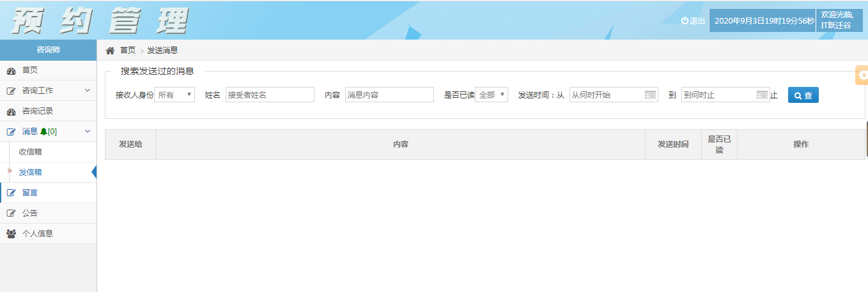Open calendar icon in 从何时开始 field
Viewport: 868px width, 292px height.
click(x=650, y=95)
